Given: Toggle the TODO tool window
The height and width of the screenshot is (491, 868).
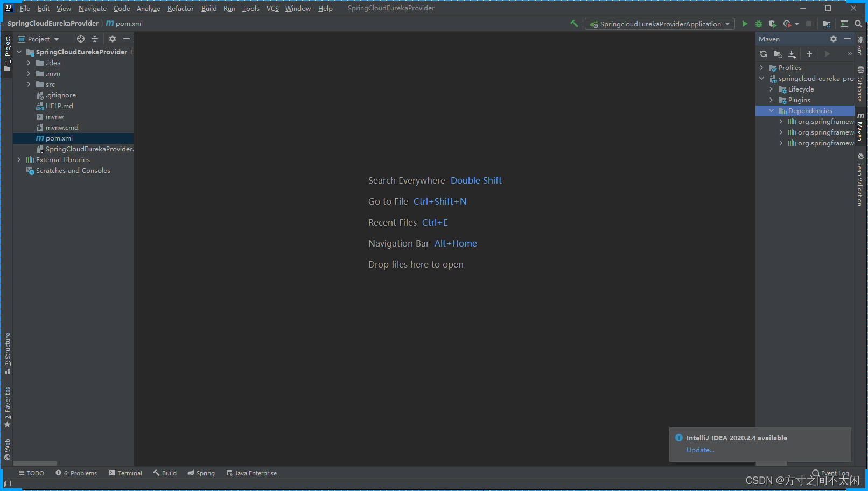Looking at the screenshot, I should (x=31, y=473).
